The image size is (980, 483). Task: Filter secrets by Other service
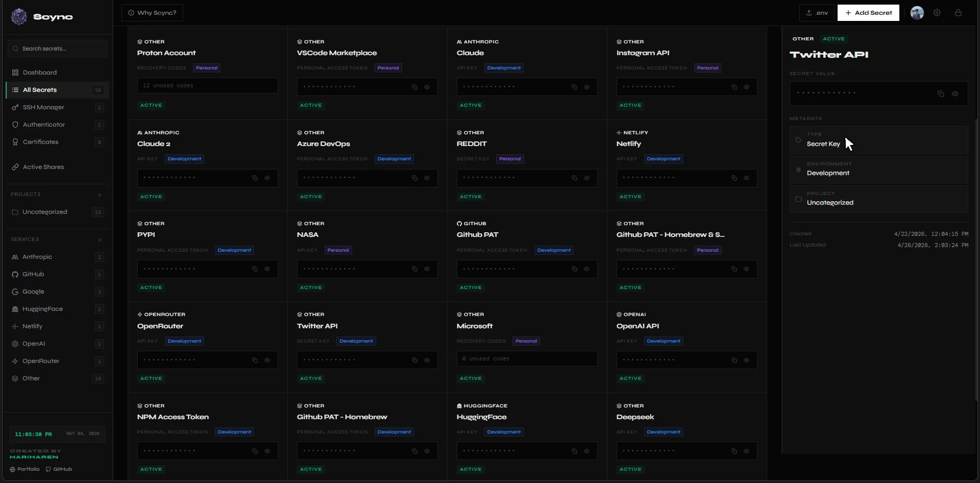[57, 378]
